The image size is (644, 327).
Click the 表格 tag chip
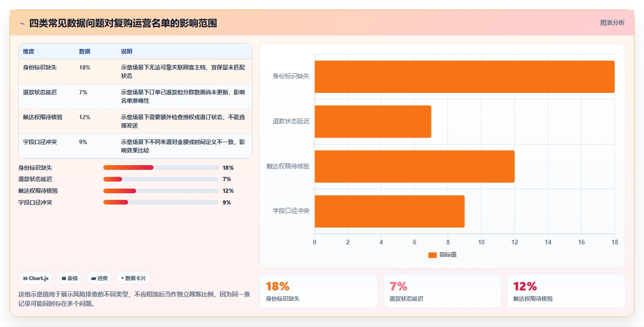69,278
